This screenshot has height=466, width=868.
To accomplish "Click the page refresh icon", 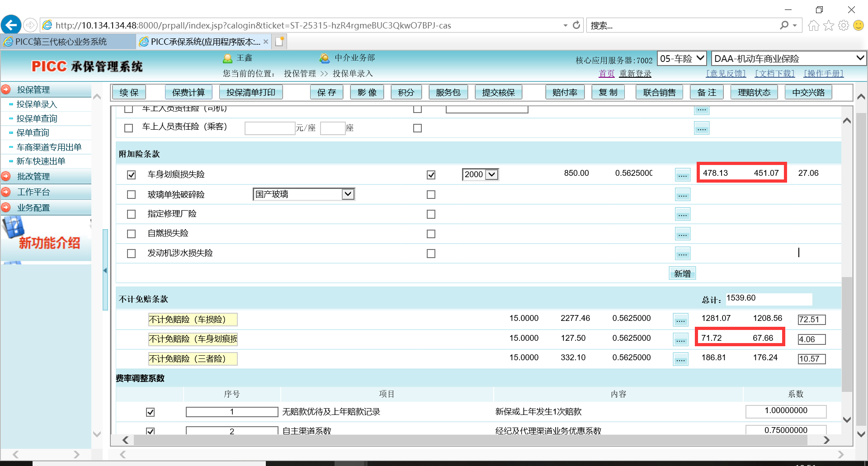I will [x=576, y=25].
